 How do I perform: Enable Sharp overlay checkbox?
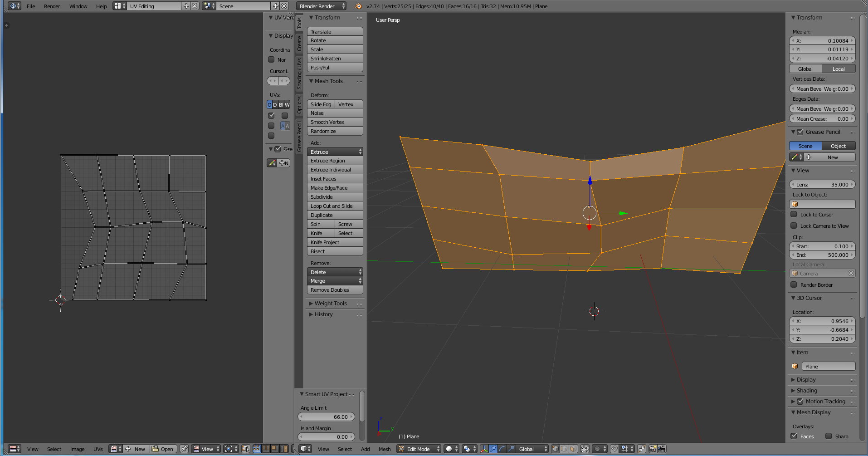829,436
